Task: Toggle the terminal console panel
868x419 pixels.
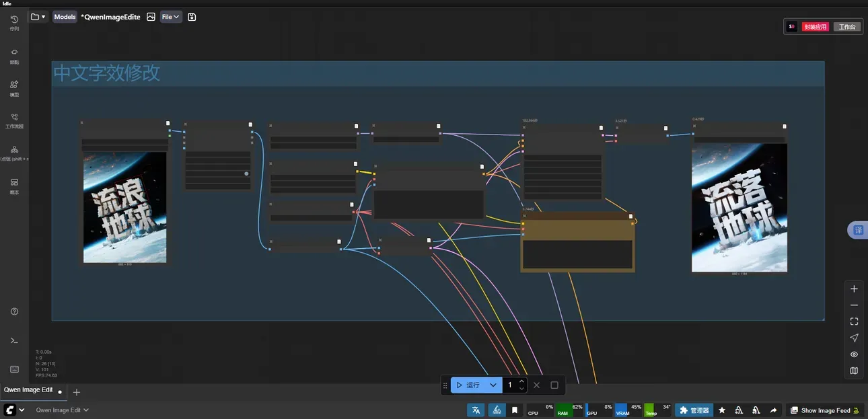Action: pos(14,340)
